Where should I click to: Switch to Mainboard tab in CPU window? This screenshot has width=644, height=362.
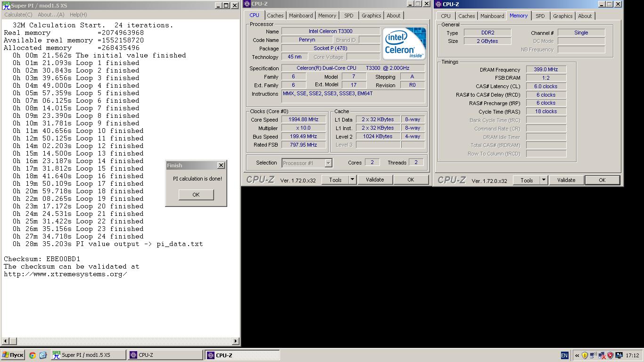click(x=301, y=16)
